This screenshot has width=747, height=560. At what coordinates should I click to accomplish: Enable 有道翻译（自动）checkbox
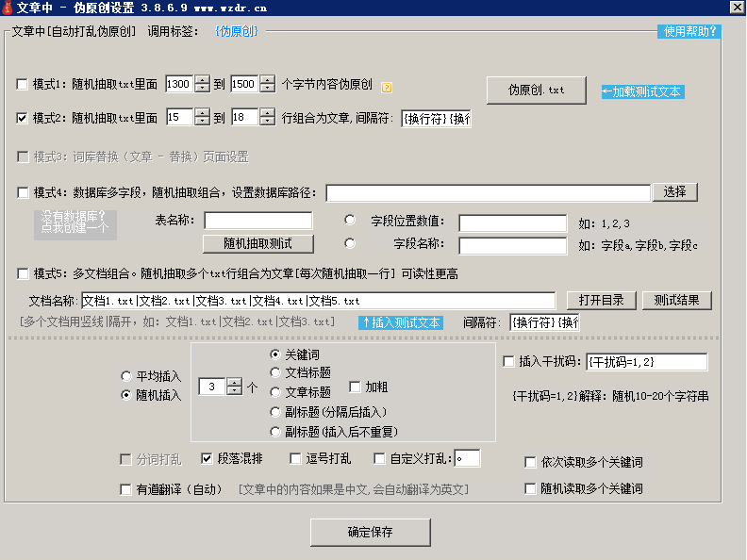tap(125, 489)
